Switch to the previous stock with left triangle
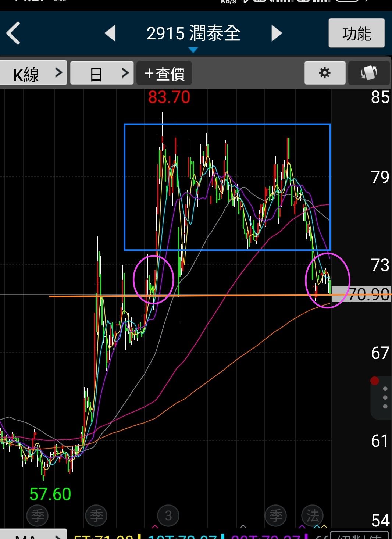Image resolution: width=392 pixels, height=539 pixels. click(x=110, y=33)
